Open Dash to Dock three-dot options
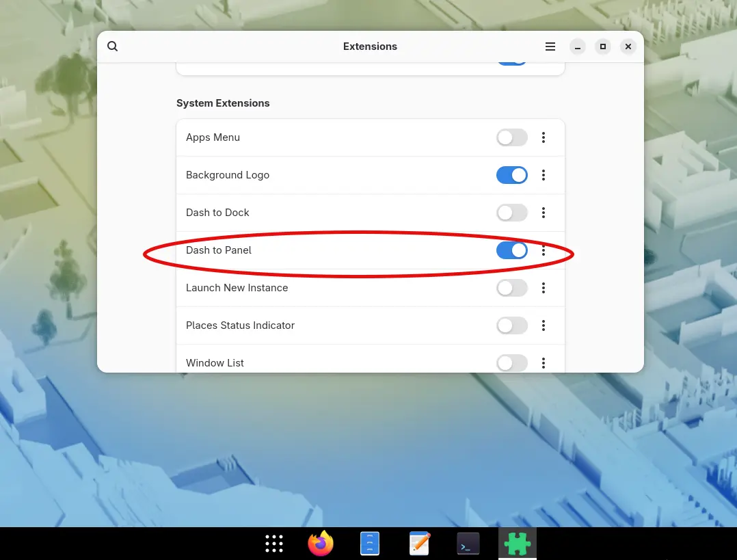 (x=544, y=213)
